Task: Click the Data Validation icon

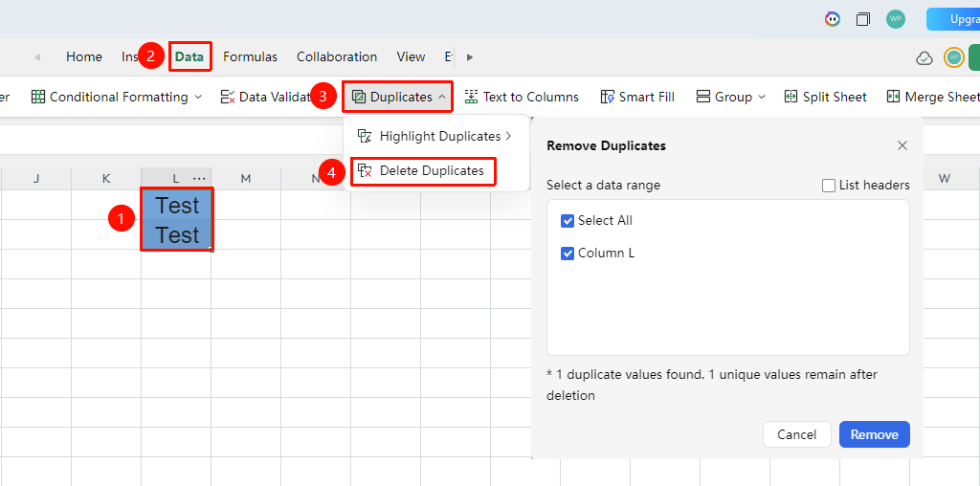Action: (x=228, y=97)
